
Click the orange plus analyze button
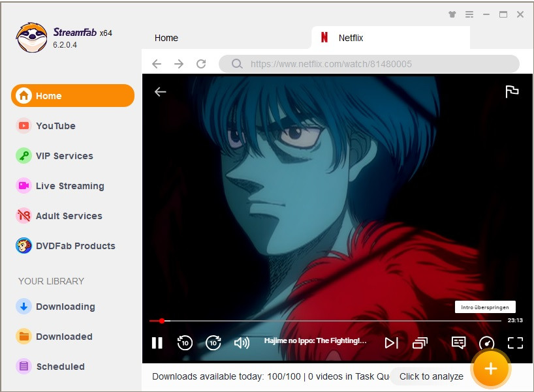[490, 369]
